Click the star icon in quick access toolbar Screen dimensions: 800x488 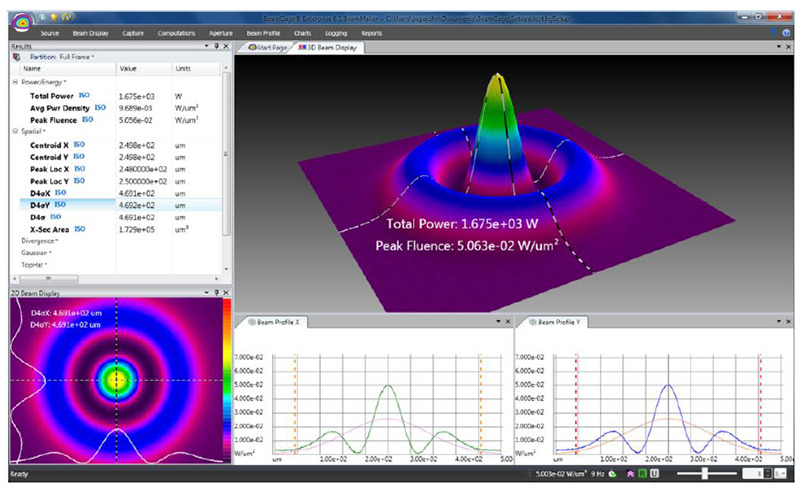tap(52, 17)
